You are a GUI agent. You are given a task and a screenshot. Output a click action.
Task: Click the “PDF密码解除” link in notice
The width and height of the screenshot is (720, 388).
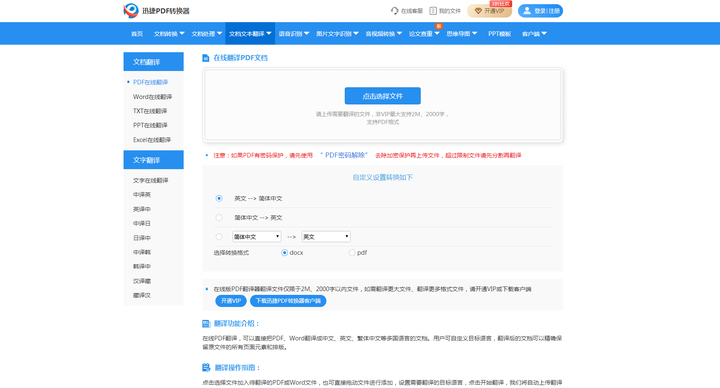(343, 155)
